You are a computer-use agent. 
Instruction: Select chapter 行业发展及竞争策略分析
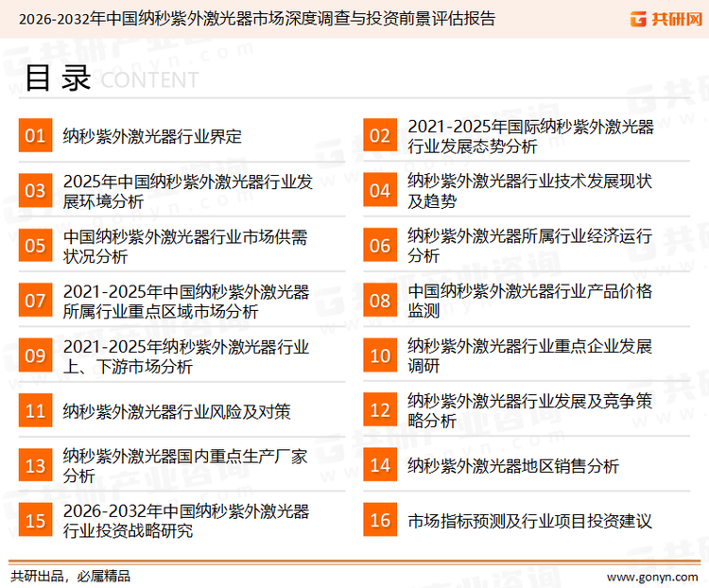(529, 410)
